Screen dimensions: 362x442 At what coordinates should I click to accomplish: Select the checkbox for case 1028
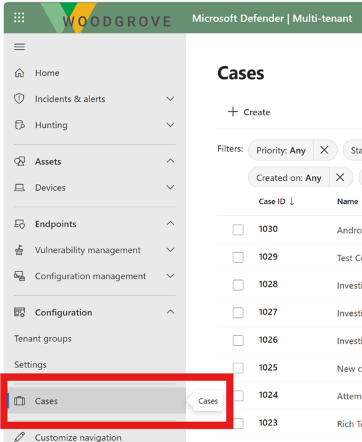point(238,285)
